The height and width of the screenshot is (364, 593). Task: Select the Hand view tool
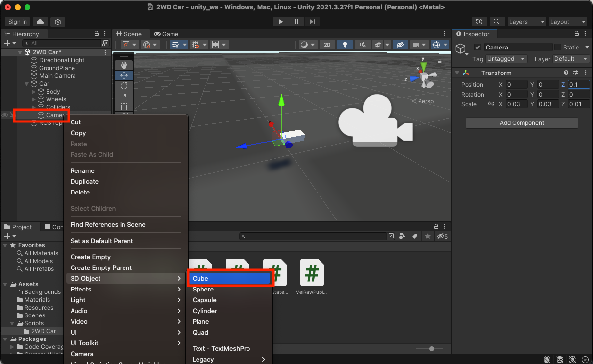point(124,65)
